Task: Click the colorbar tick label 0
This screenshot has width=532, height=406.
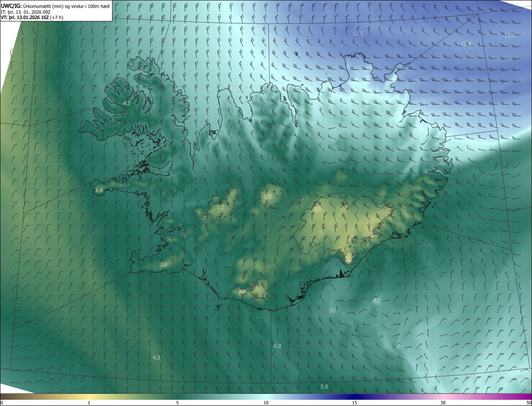Action: 2,403
